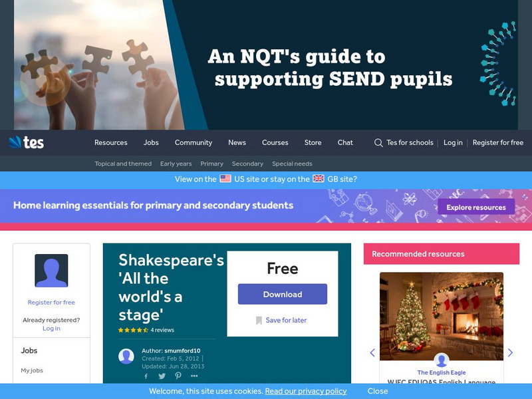Viewport: 532px width, 399px height.
Task: Show next recommended resource arrow
Action: pyautogui.click(x=510, y=353)
